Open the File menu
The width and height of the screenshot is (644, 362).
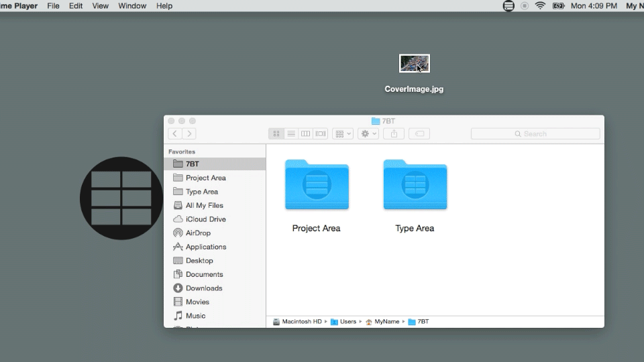click(53, 6)
